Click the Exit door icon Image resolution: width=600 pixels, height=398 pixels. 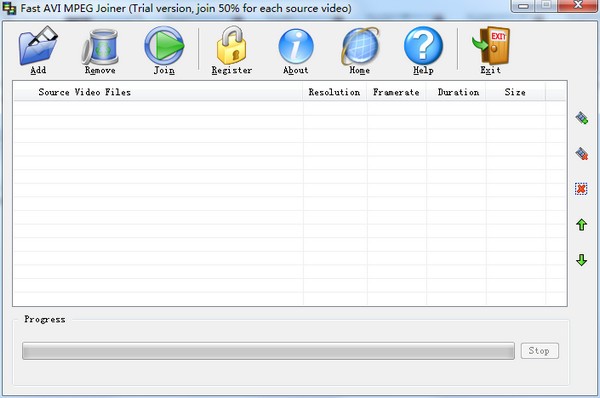point(491,45)
